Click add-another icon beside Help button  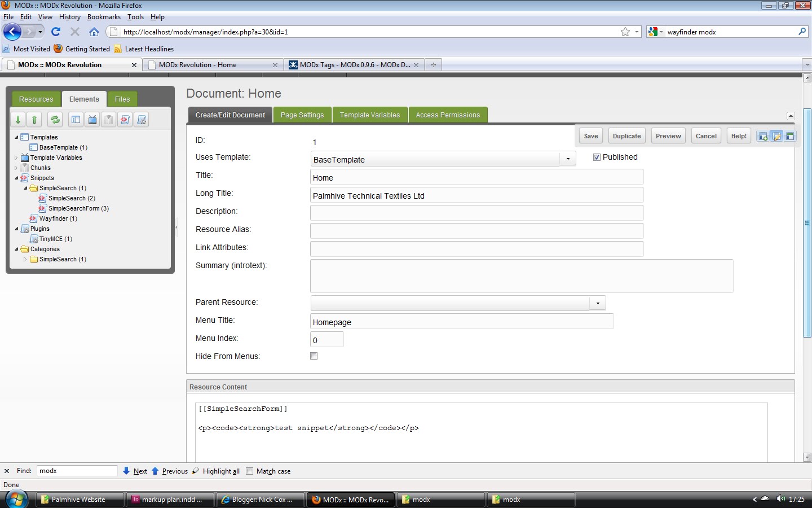click(763, 136)
